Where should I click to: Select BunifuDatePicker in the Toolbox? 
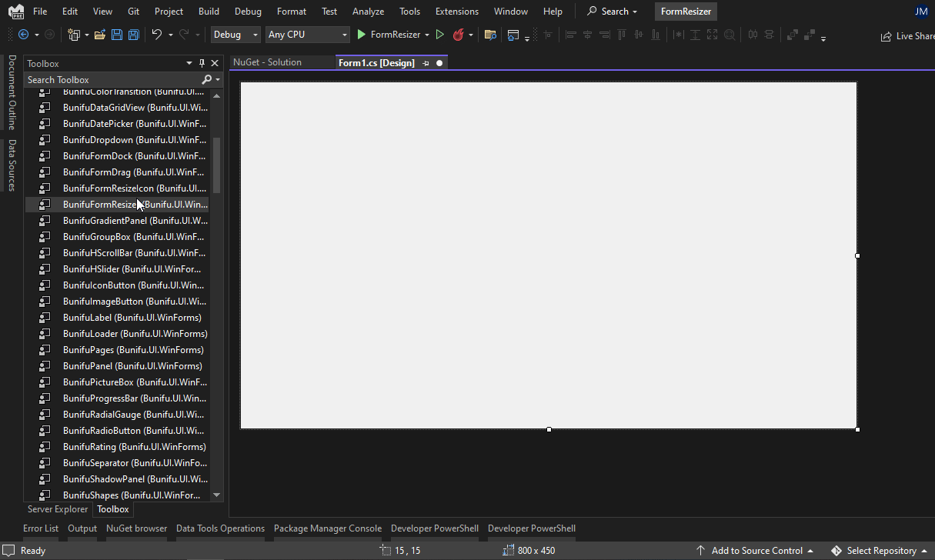pyautogui.click(x=117, y=124)
